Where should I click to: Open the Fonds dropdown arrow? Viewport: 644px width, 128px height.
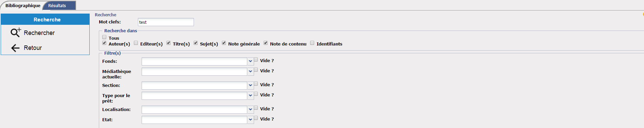[x=250, y=61]
